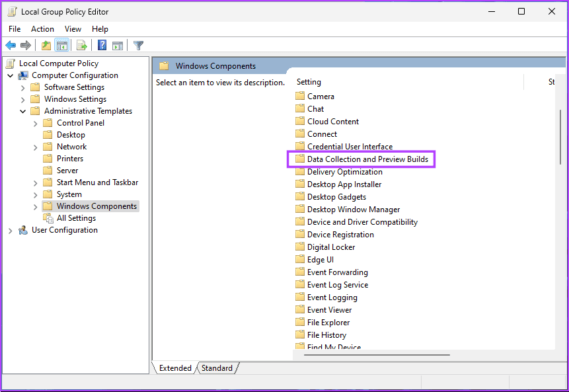
Task: Click the Forward arrow in toolbar
Action: click(x=25, y=46)
